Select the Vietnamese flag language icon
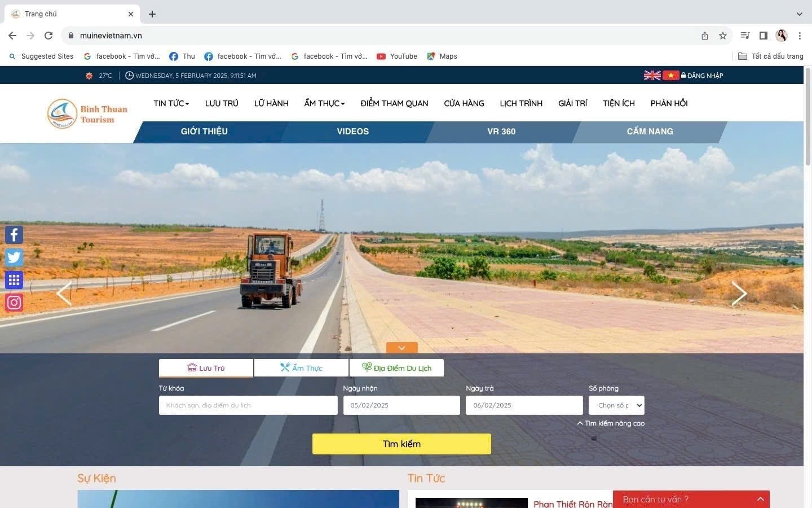 tap(670, 76)
